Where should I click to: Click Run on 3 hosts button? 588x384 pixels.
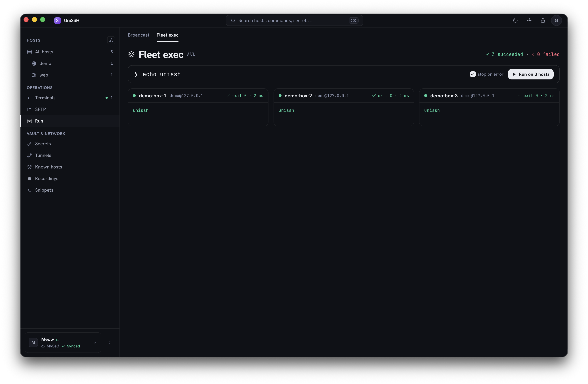pyautogui.click(x=530, y=74)
